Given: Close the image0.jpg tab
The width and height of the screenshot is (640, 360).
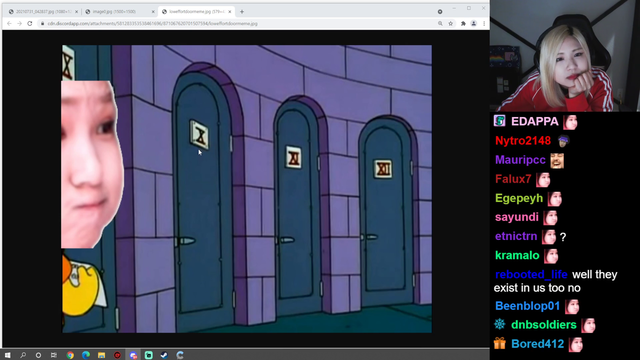Looking at the screenshot, I should point(153,12).
